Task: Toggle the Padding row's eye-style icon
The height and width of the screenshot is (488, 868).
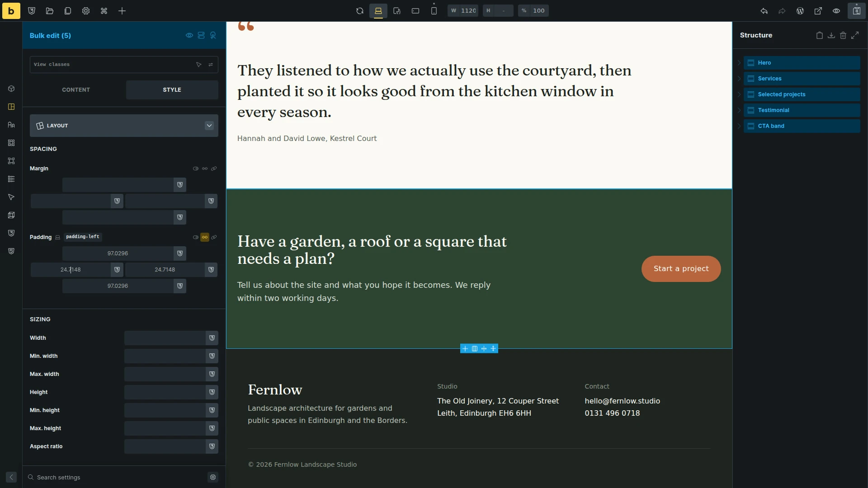Action: point(196,237)
